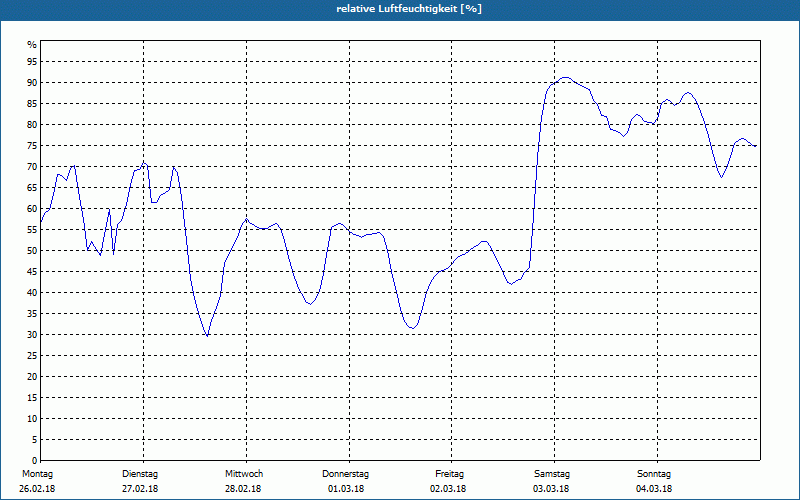Screen dimensions: 800x500
Task: Click the y-axis value 0
Action: coord(35,461)
